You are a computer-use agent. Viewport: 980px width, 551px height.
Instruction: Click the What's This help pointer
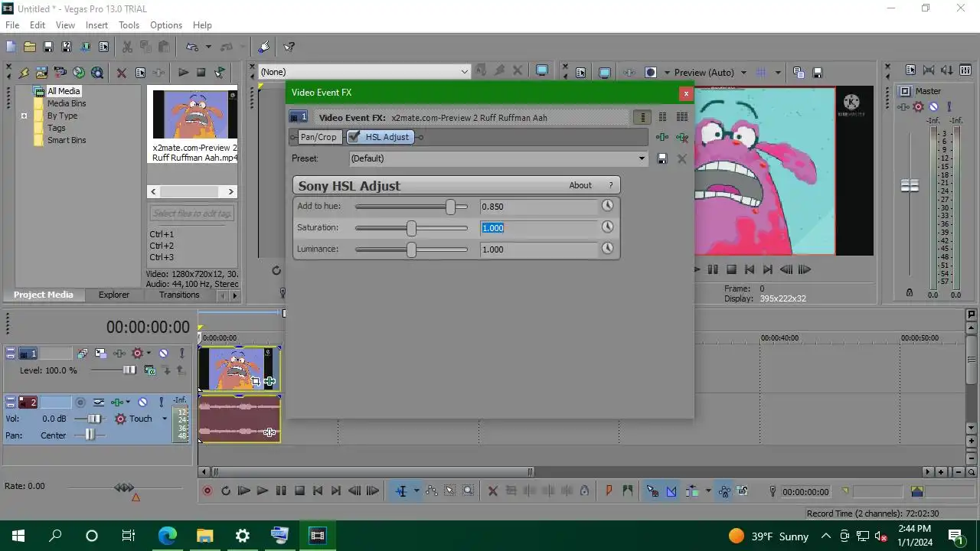pos(289,47)
